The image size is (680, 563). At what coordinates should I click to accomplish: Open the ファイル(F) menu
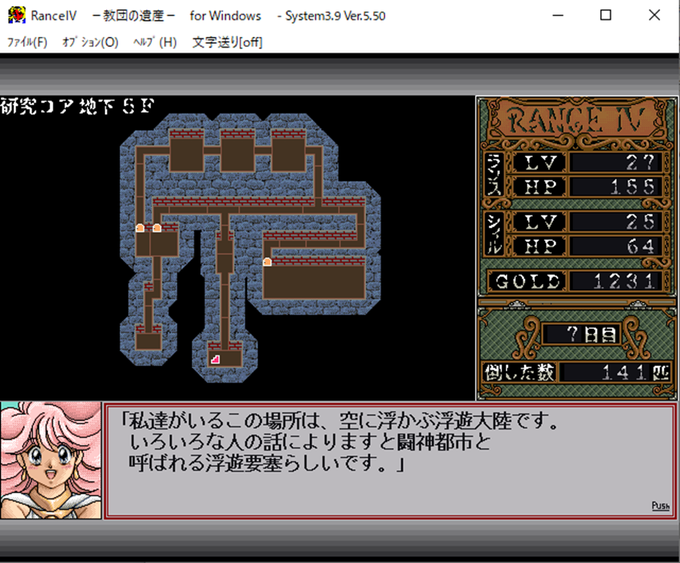coord(27,42)
